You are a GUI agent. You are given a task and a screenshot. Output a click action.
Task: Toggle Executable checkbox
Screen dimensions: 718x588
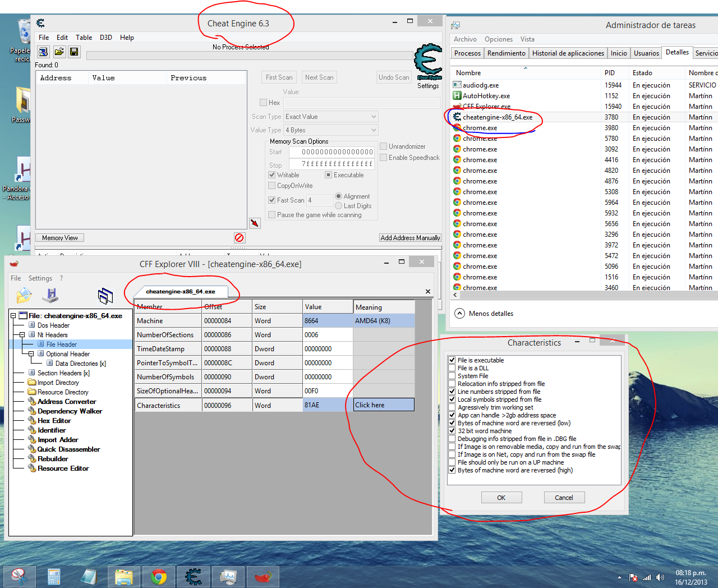[x=329, y=175]
